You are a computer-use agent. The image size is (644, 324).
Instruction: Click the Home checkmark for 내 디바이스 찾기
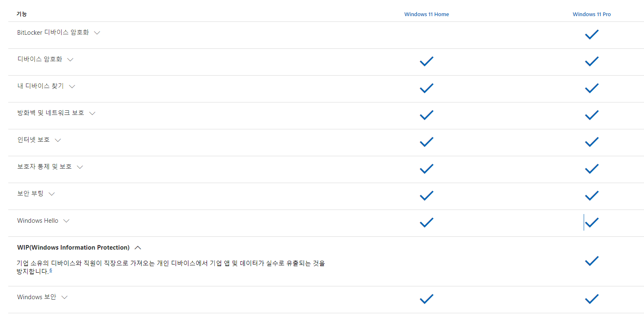426,88
